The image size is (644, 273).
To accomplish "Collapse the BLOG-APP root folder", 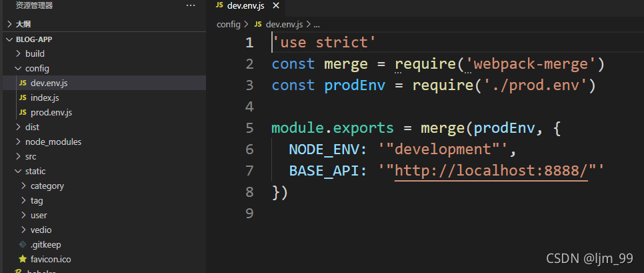I will [x=104, y=39].
